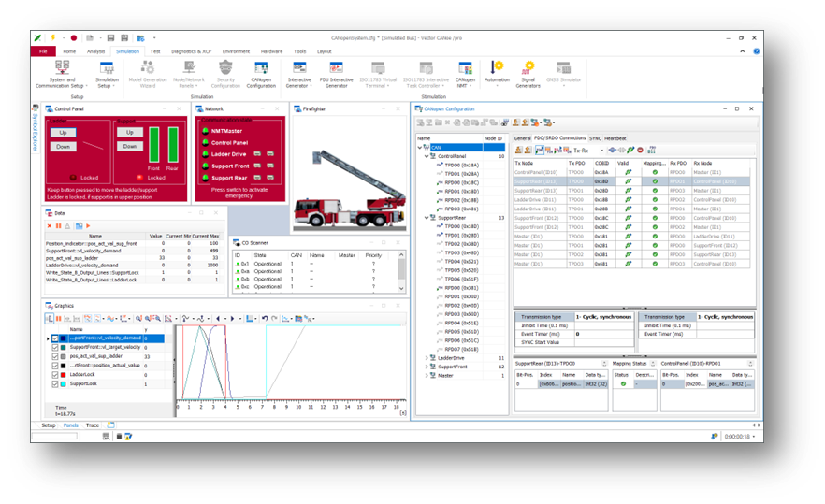
Task: Click the red stop icon in PDO connections toolbar
Action: (641, 150)
